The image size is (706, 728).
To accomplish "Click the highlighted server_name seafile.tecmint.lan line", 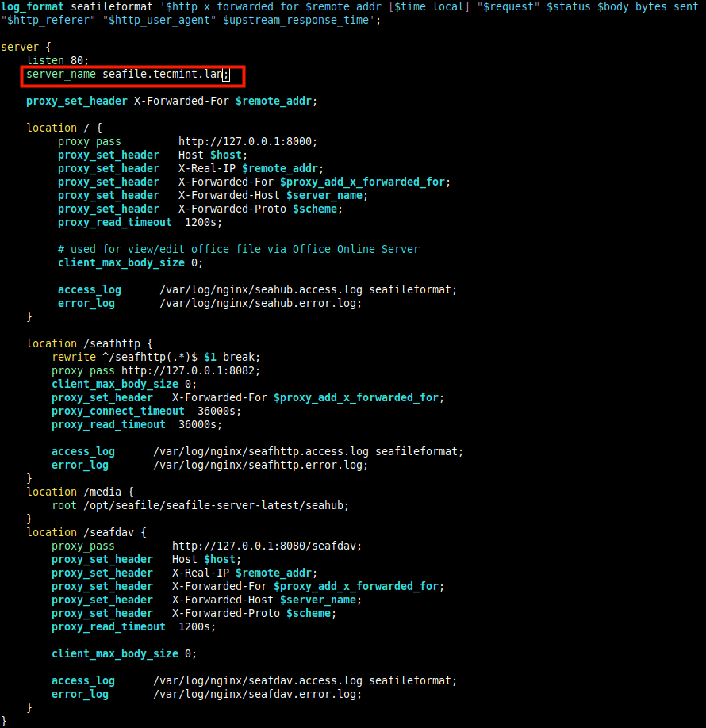I will coord(128,75).
